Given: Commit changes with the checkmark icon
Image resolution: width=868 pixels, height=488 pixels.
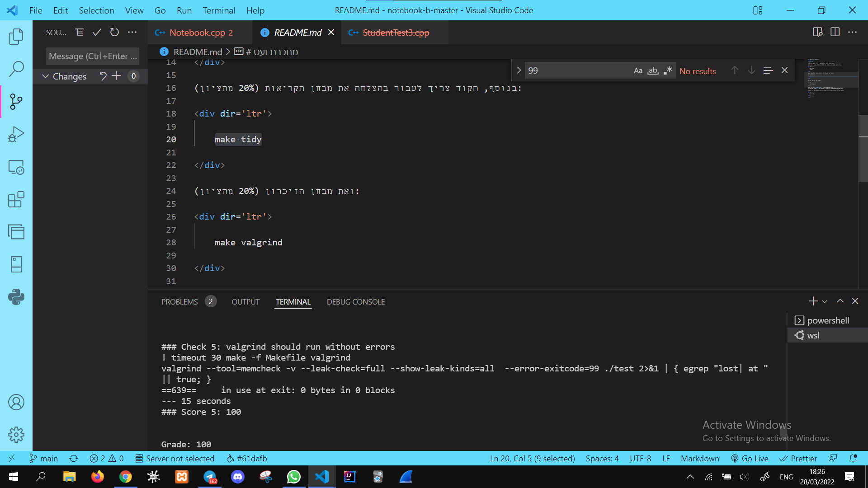Looking at the screenshot, I should (x=97, y=32).
